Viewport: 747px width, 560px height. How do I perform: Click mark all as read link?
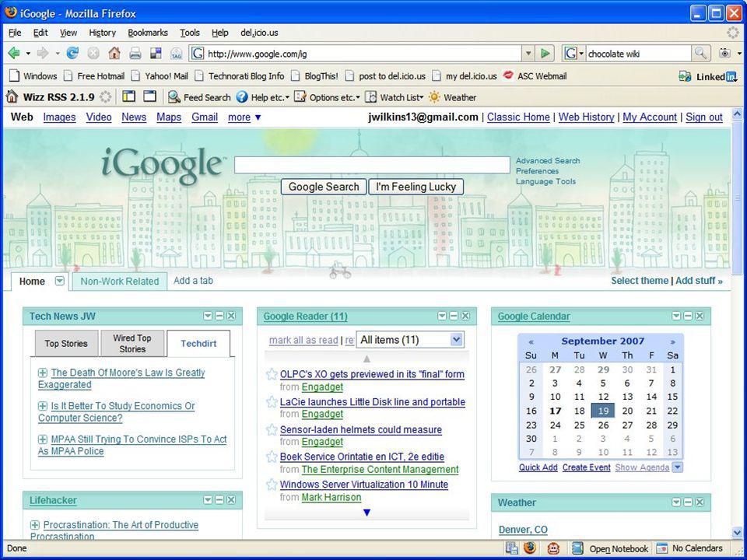coord(303,340)
